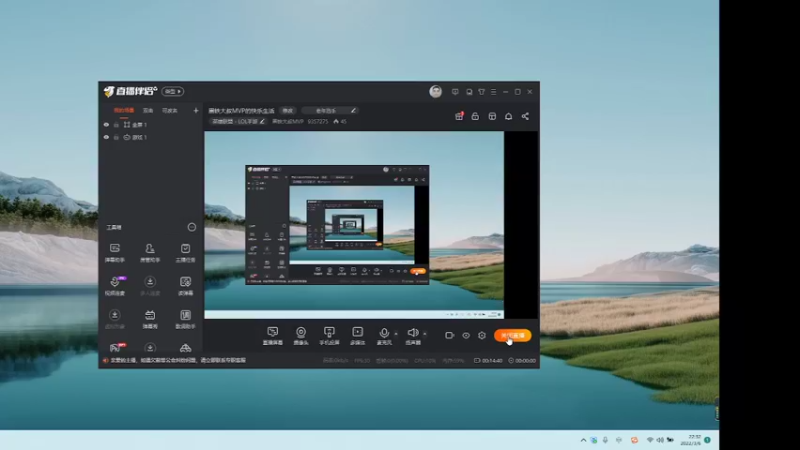Click the room number 9357275
The image size is (800, 450).
tap(318, 121)
